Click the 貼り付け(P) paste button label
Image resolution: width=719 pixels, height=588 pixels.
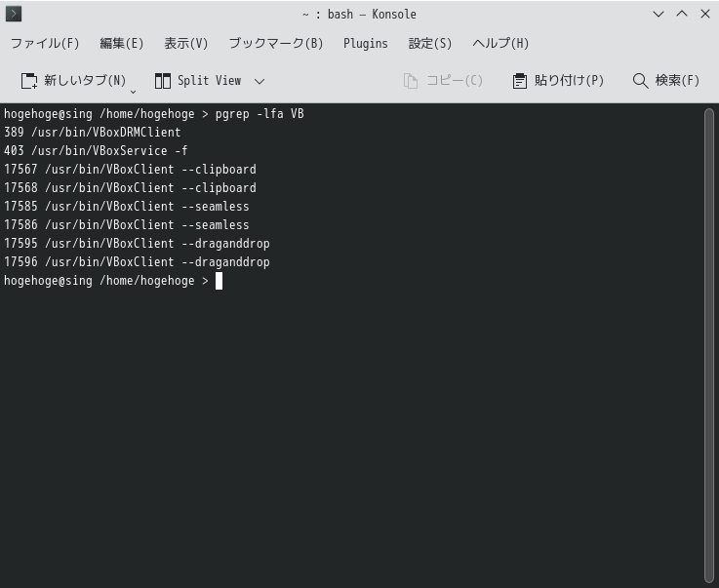tap(569, 80)
